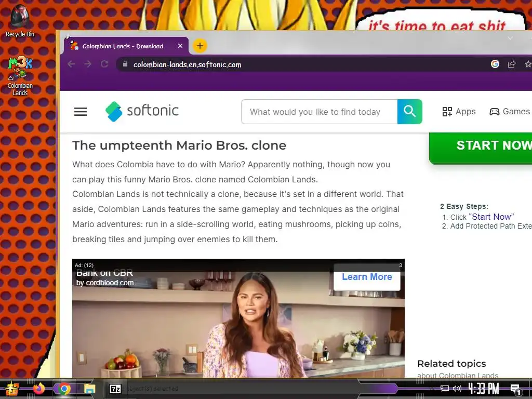Open the Games menu item
This screenshot has height=399, width=532.
click(509, 111)
